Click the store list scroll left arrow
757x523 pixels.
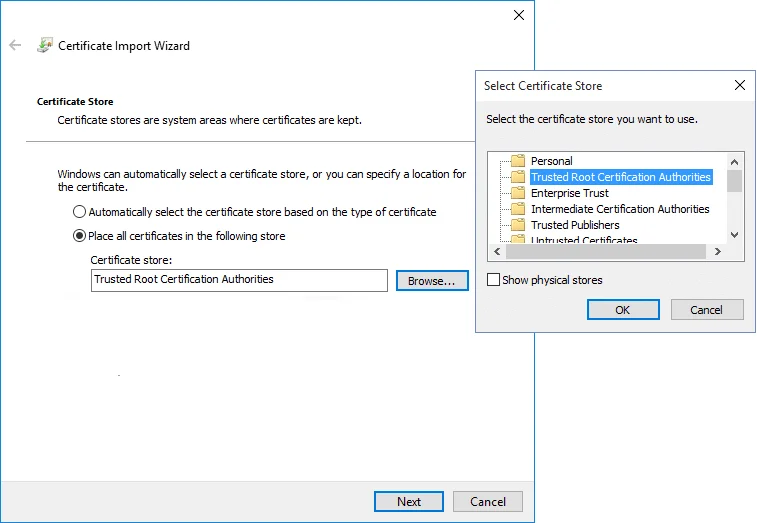(x=497, y=251)
